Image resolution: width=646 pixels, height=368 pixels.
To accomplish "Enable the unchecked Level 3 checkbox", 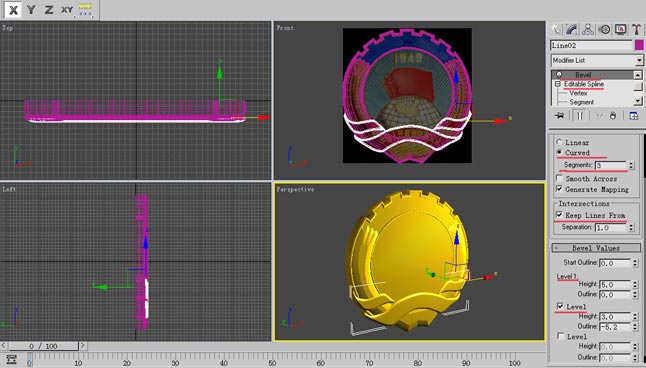I will click(560, 336).
